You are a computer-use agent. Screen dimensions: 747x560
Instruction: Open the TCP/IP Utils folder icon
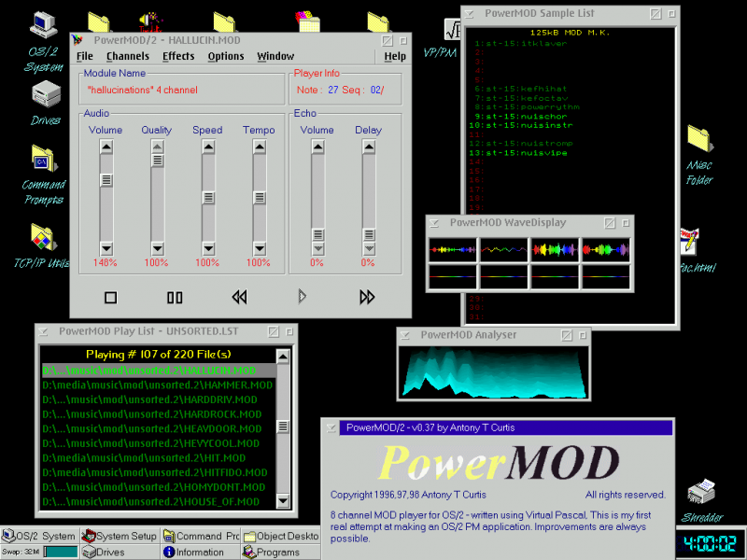tap(43, 237)
